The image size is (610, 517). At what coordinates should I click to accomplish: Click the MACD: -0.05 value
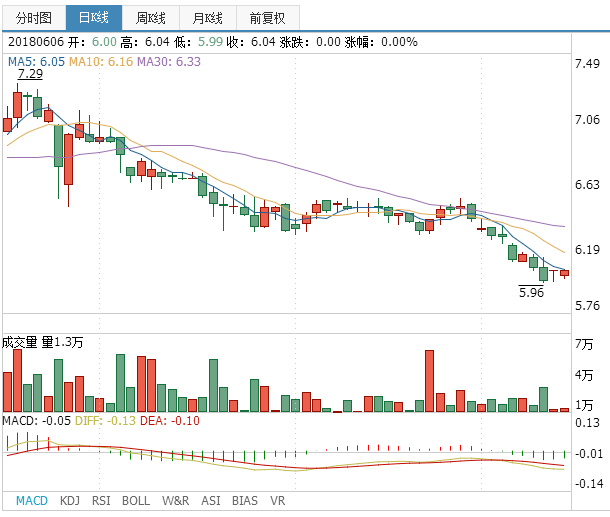pyautogui.click(x=37, y=421)
